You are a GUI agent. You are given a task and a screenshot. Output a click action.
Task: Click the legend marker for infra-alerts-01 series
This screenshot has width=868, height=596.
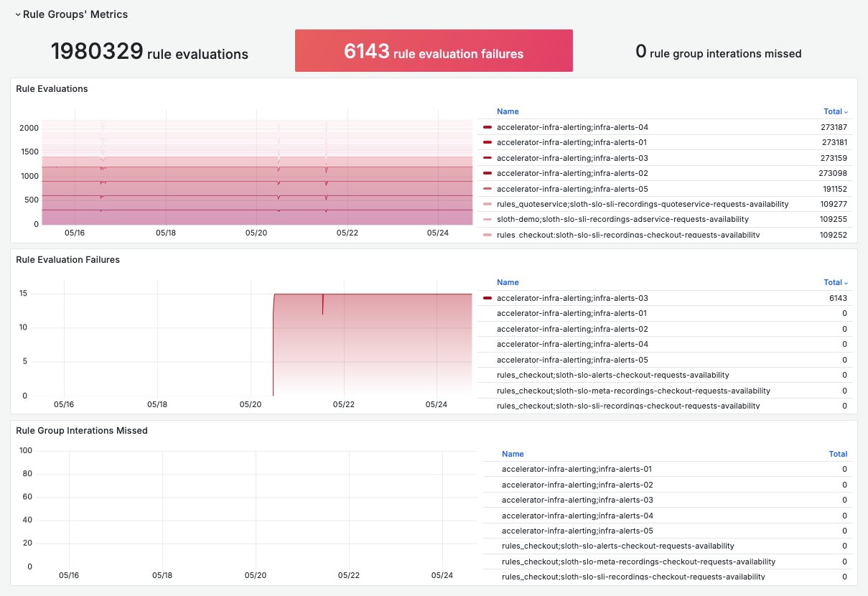tap(487, 142)
